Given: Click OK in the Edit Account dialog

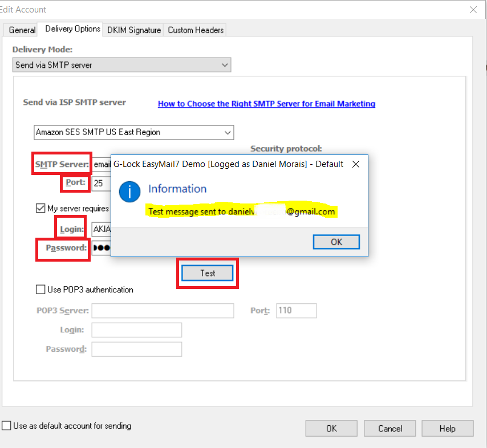Looking at the screenshot, I should [331, 429].
